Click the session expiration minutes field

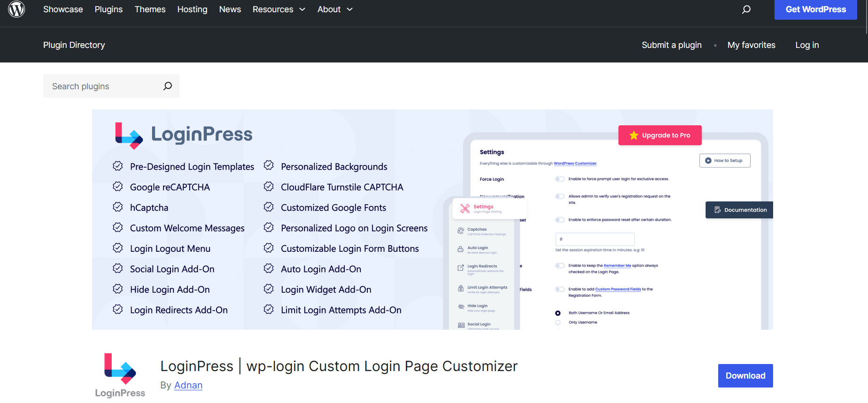[595, 239]
